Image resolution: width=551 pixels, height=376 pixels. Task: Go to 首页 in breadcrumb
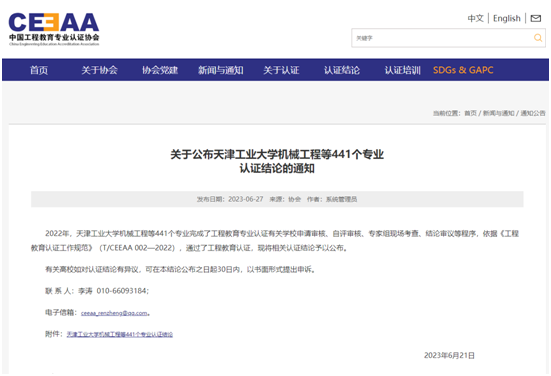(471, 113)
